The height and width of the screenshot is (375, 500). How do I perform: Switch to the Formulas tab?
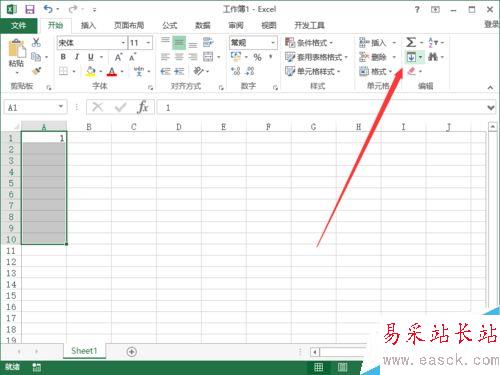170,25
